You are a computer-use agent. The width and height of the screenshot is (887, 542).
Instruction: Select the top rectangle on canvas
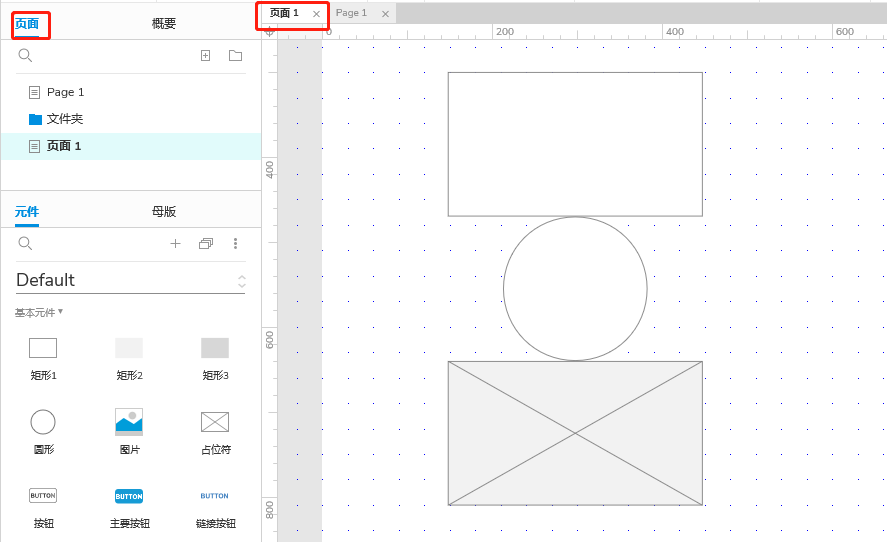point(575,144)
